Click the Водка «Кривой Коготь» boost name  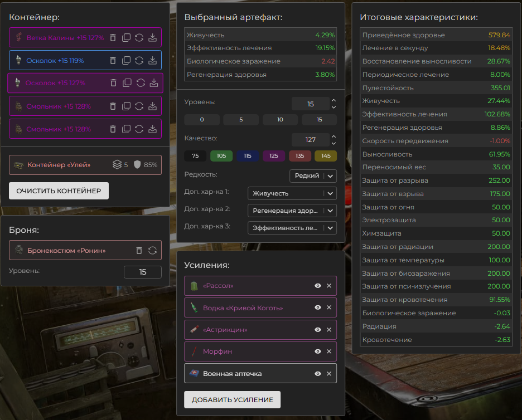pyautogui.click(x=243, y=308)
